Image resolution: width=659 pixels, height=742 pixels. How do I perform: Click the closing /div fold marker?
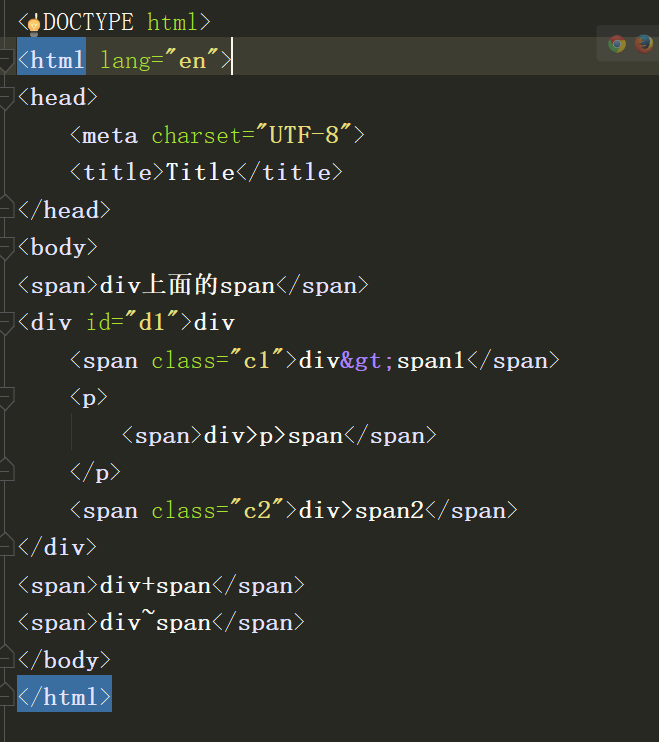pyautogui.click(x=6, y=548)
